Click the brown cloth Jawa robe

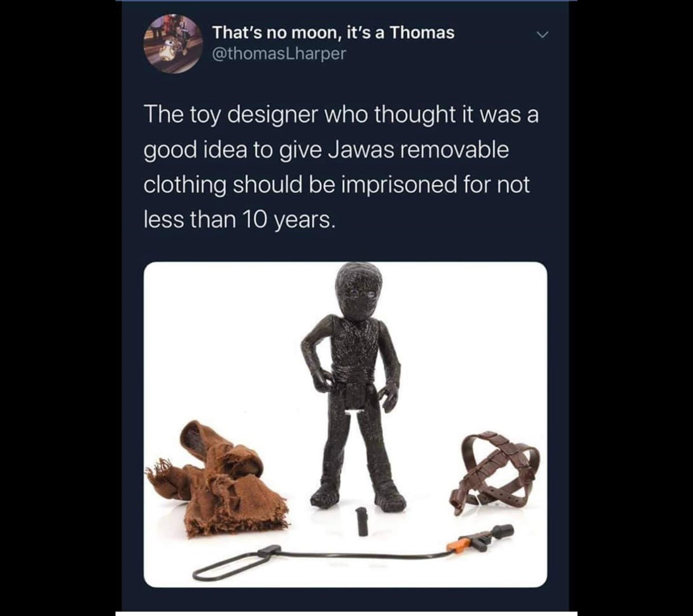point(217,479)
